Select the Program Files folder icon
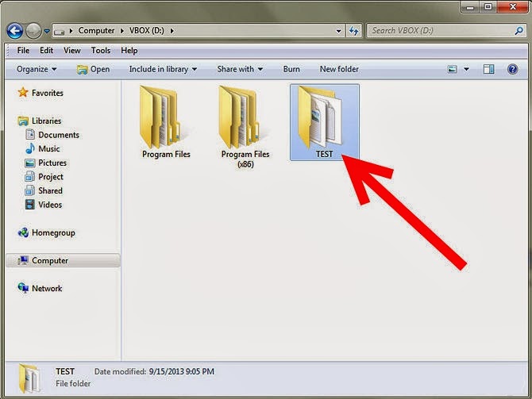The height and width of the screenshot is (399, 532). click(160, 117)
